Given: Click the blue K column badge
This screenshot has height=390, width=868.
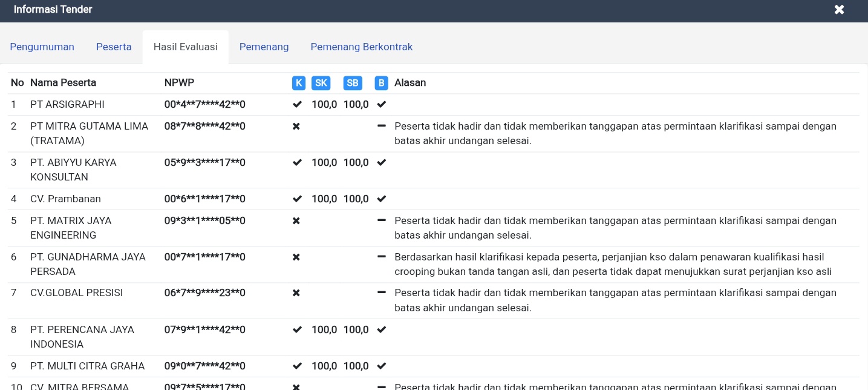Looking at the screenshot, I should (x=298, y=83).
